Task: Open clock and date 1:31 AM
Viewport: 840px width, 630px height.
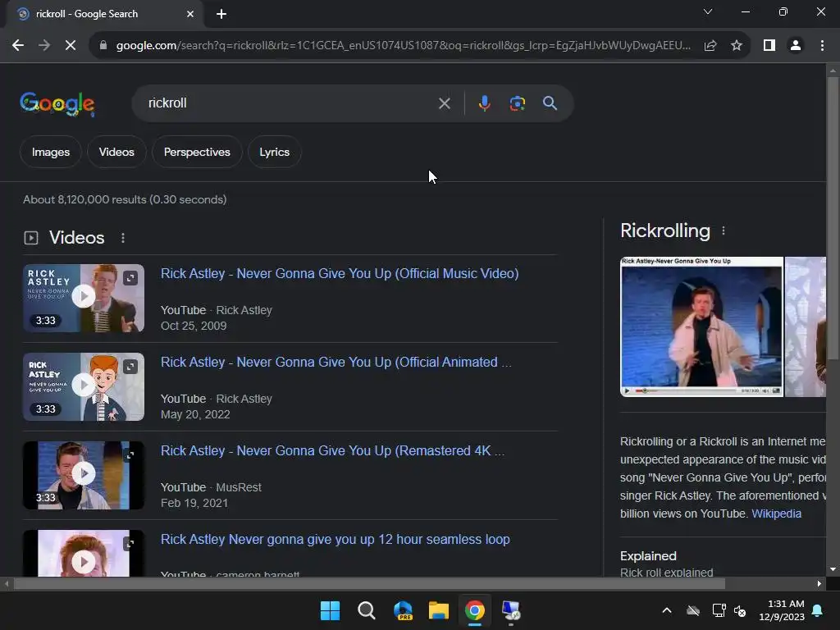Action: coord(782,610)
